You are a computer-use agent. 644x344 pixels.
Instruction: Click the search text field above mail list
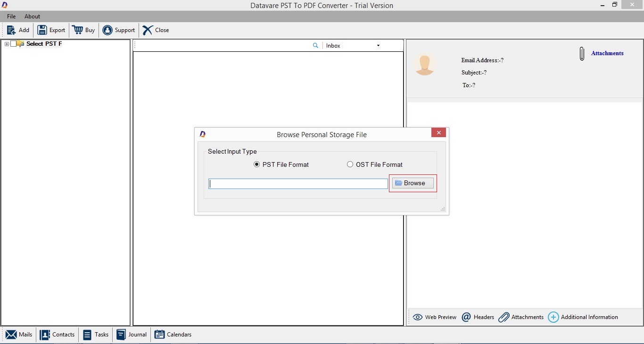click(223, 46)
